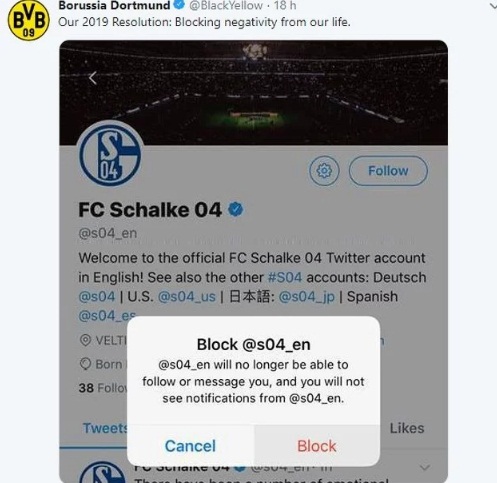Open the #S04 hashtag link
The width and height of the screenshot is (497, 483).
tap(285, 277)
